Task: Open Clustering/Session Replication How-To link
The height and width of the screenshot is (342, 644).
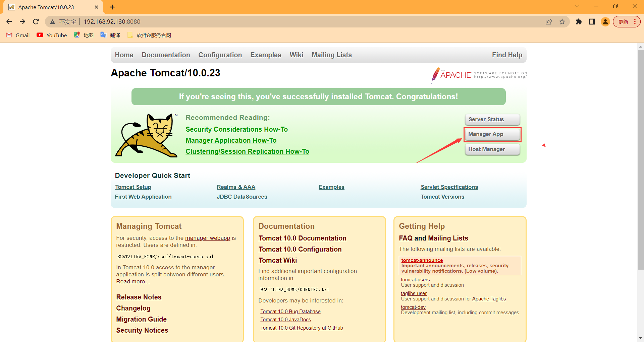Action: click(248, 151)
